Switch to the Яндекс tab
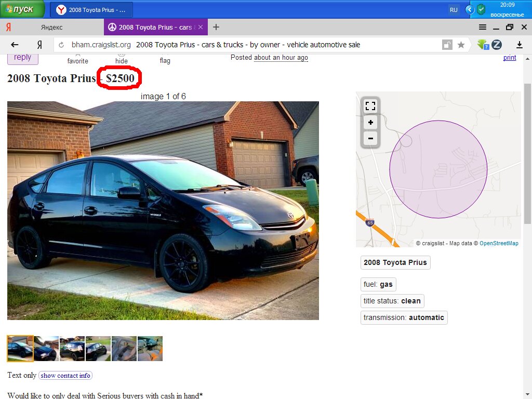Viewport: 532px width, 399px height. (x=51, y=27)
